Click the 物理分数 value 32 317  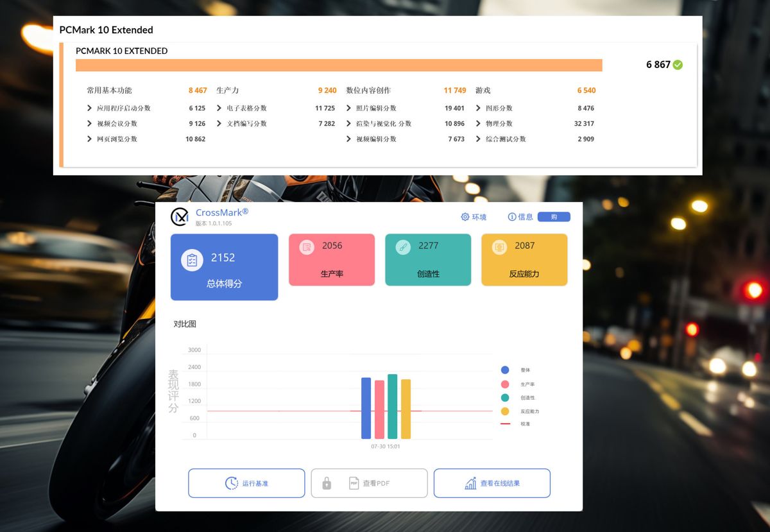click(584, 124)
